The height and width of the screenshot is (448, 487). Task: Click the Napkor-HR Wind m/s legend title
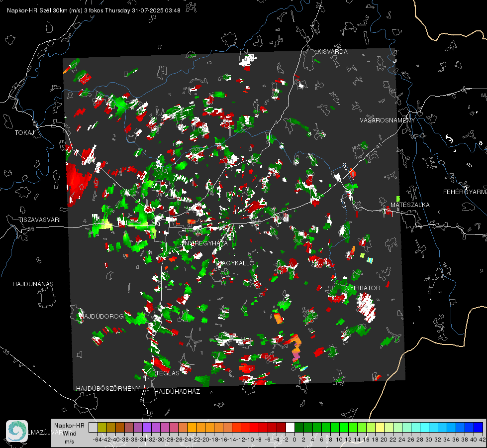tap(69, 434)
